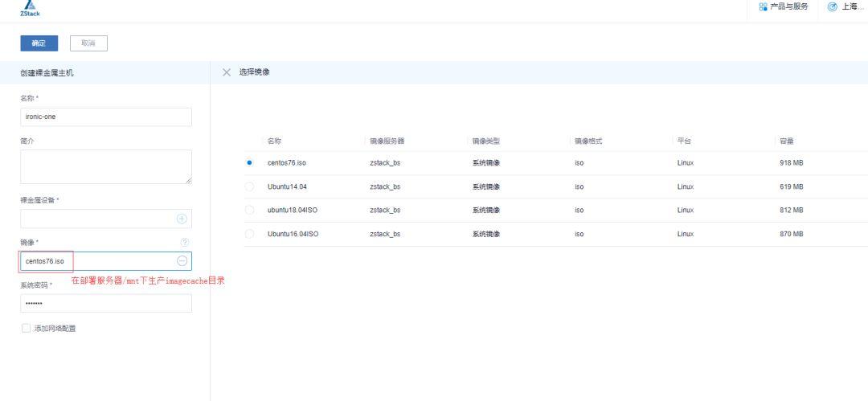Click the 简介 description text area
The width and height of the screenshot is (868, 401).
105,166
